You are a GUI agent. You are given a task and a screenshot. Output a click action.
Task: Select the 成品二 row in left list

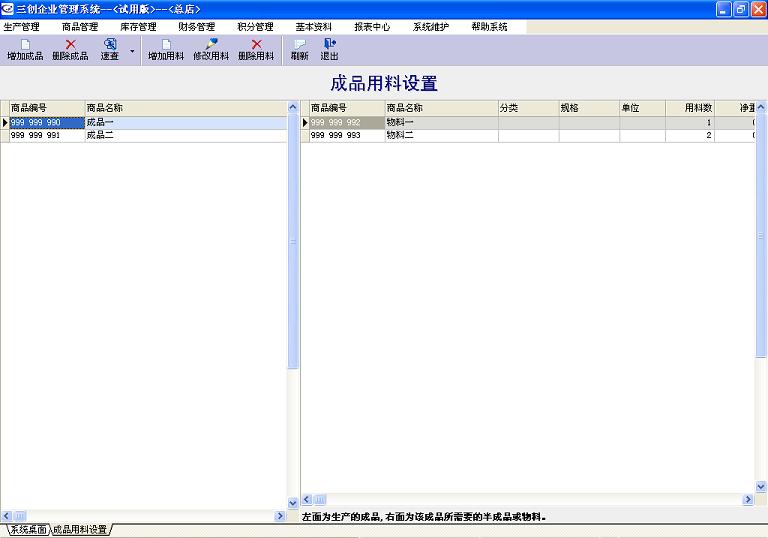pos(100,135)
